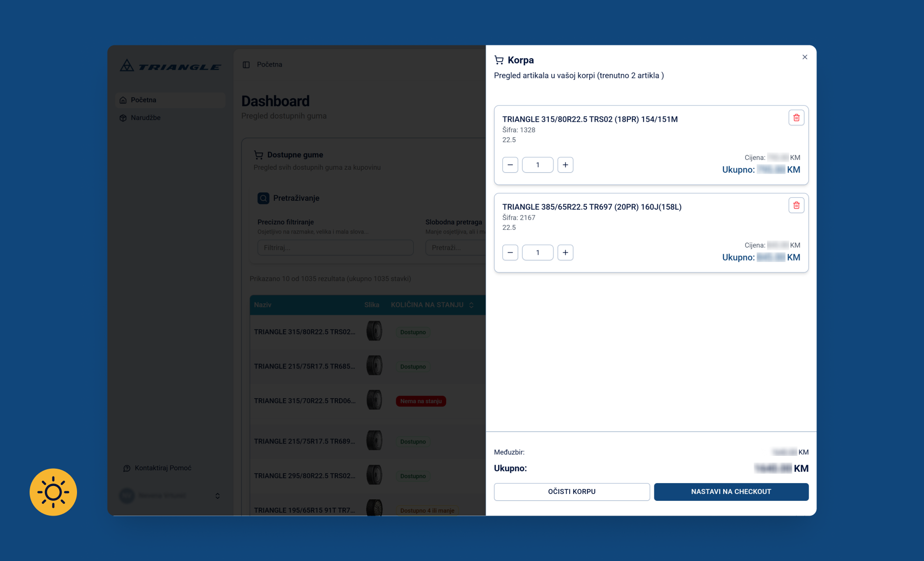Screen dimensions: 924x561
Task: Toggle the sun light theme button
Action: [x=53, y=492]
